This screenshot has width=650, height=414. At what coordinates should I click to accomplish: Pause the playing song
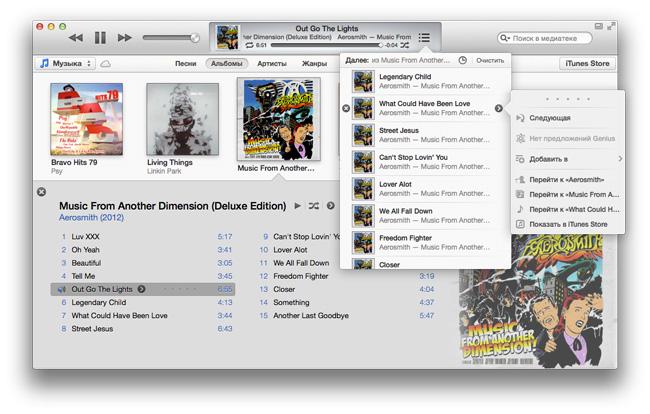100,38
